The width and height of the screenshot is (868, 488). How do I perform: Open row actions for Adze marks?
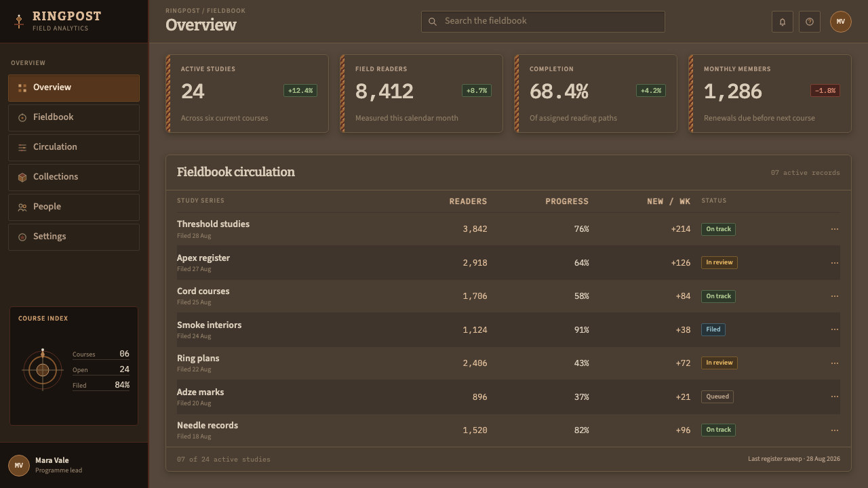pyautogui.click(x=835, y=396)
